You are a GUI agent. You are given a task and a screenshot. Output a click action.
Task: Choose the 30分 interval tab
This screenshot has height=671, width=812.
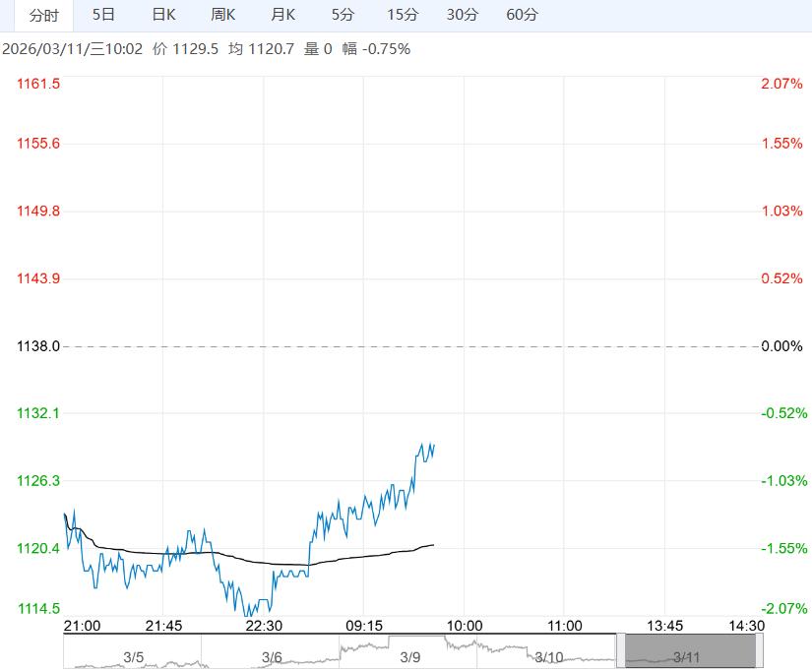tap(463, 15)
